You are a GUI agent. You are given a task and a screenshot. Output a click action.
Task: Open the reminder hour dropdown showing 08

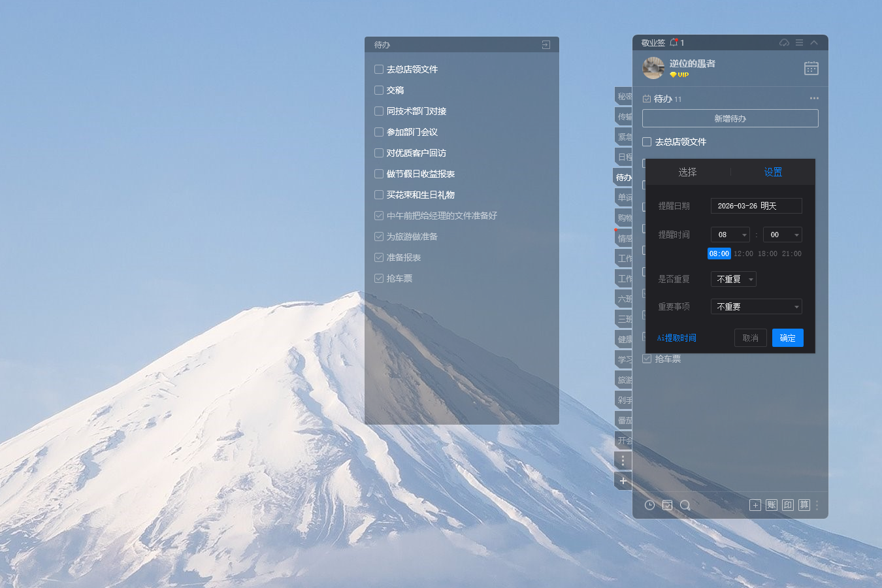(730, 235)
